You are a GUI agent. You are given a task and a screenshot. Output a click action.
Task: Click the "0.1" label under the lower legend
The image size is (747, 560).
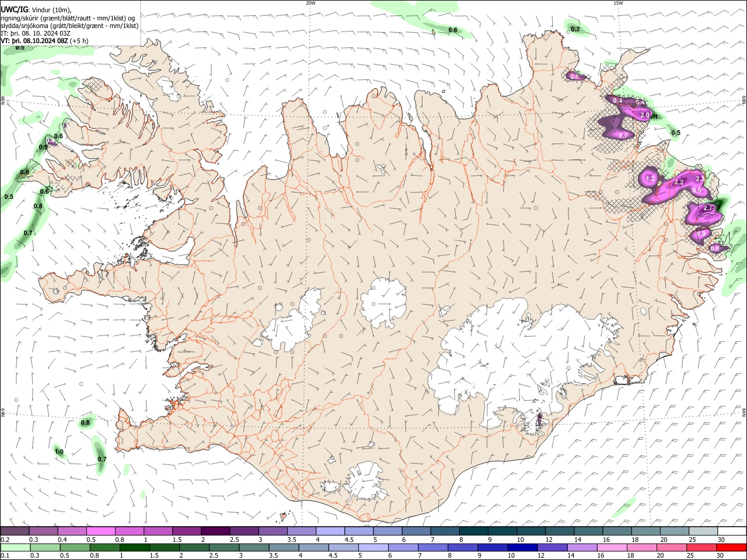point(4,556)
